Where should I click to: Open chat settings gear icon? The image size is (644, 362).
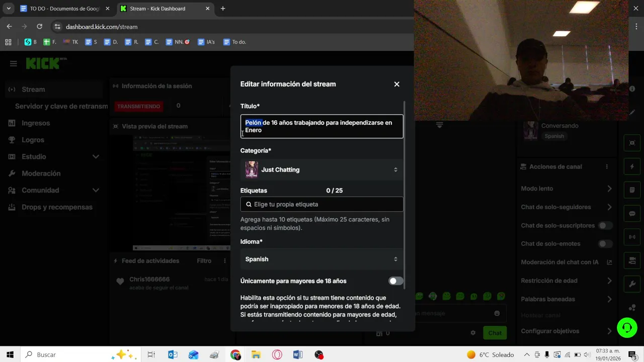pyautogui.click(x=473, y=333)
